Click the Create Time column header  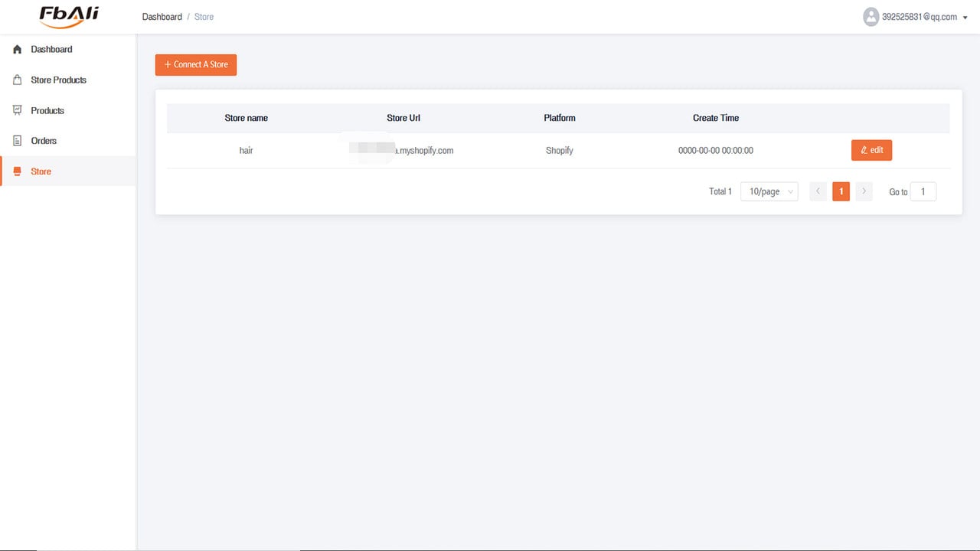pos(716,118)
